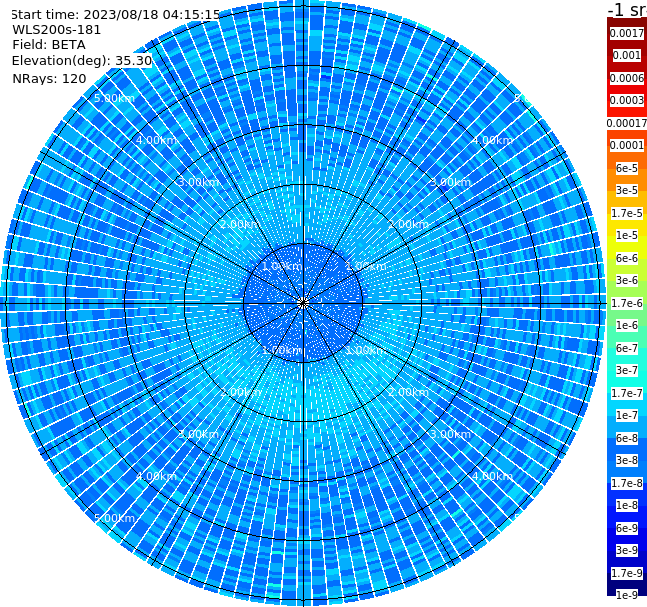Select the 4.00km range label in northwest quadrant
Image resolution: width=647 pixels, height=607 pixels.
pos(156,140)
